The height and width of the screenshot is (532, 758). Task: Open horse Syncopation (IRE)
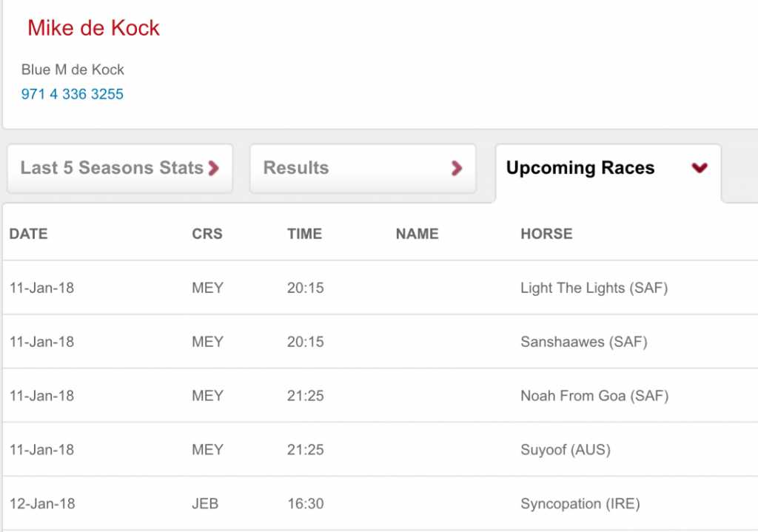pos(580,504)
